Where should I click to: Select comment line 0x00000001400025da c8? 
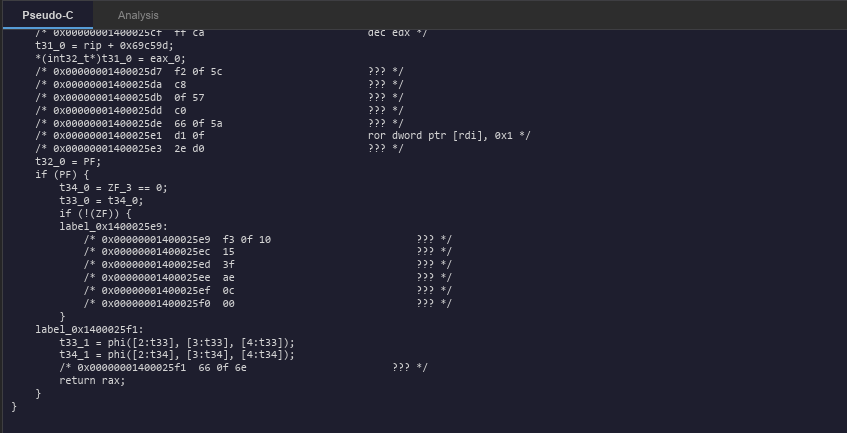point(219,84)
